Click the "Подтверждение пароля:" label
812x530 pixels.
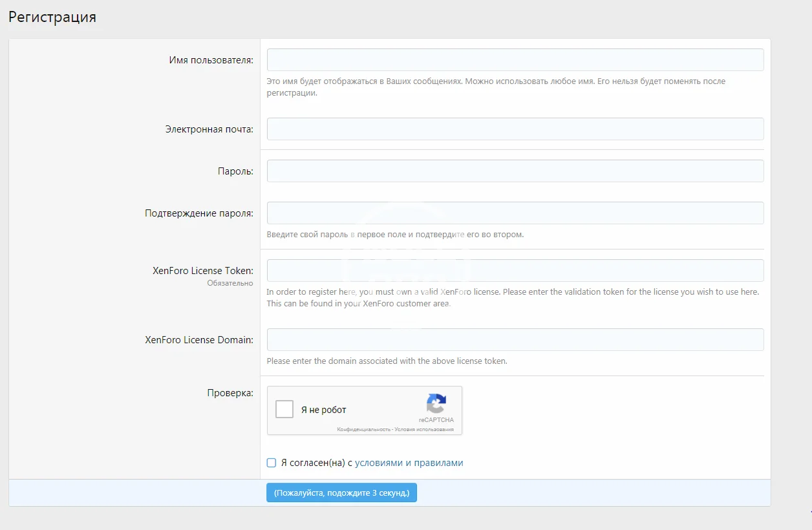coord(198,213)
